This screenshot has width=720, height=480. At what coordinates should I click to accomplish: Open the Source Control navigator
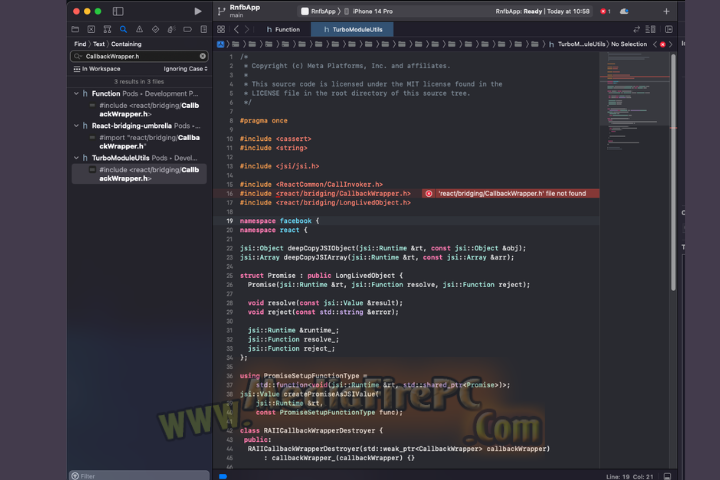coord(91,29)
